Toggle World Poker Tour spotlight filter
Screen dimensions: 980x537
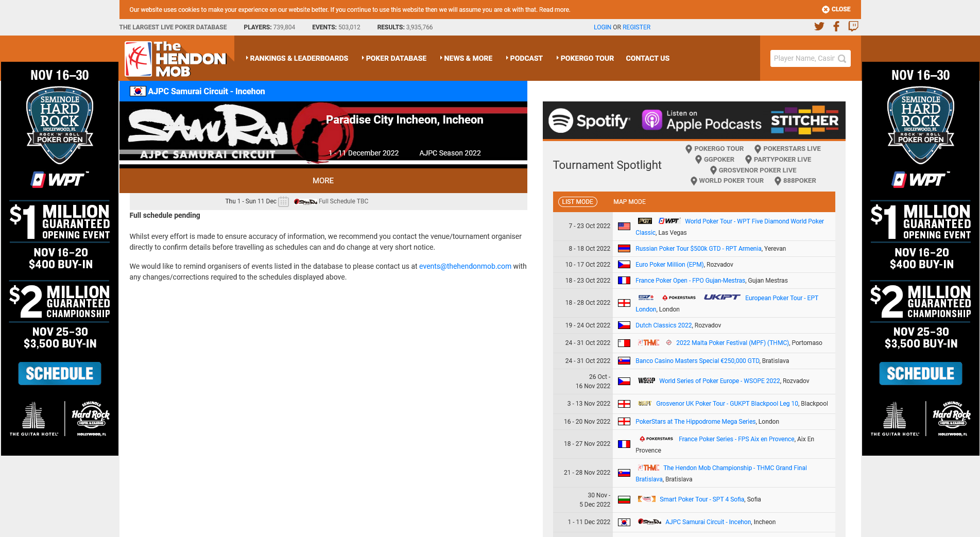coord(727,181)
